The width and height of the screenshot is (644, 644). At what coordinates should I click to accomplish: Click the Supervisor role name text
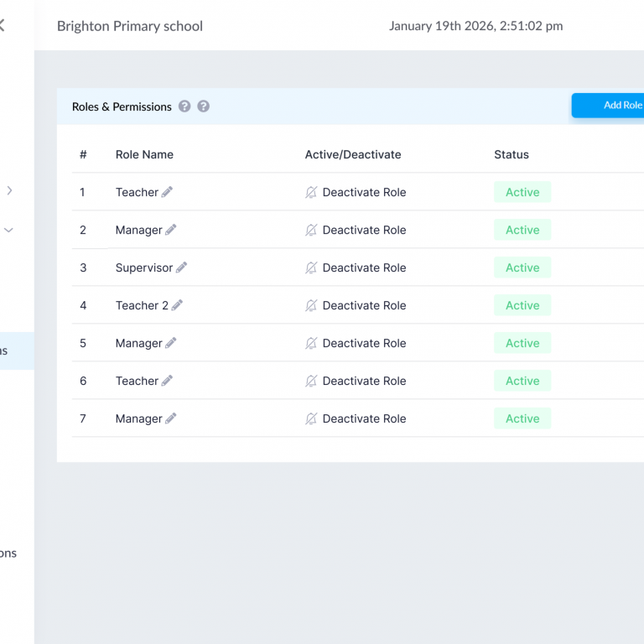point(144,267)
